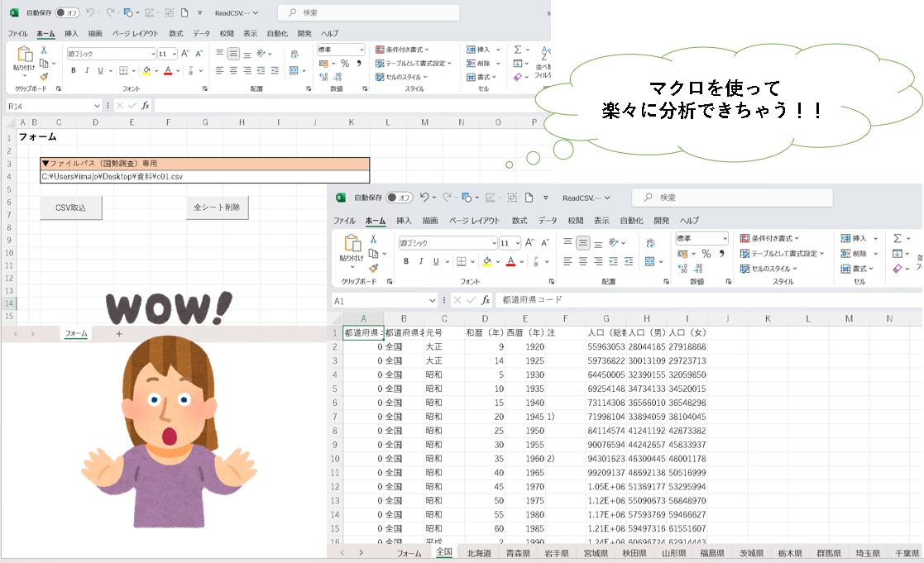Click the Copy icon in lower-right data window

tap(373, 253)
